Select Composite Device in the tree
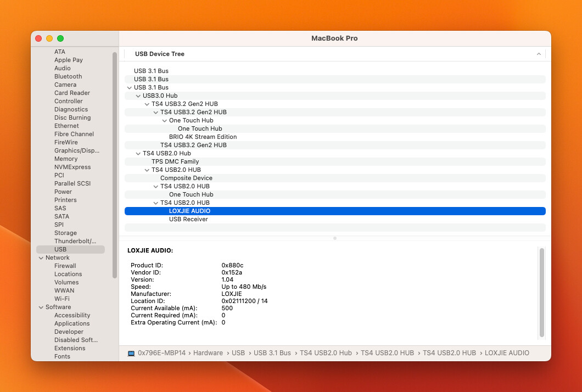The height and width of the screenshot is (392, 582). [x=186, y=178]
